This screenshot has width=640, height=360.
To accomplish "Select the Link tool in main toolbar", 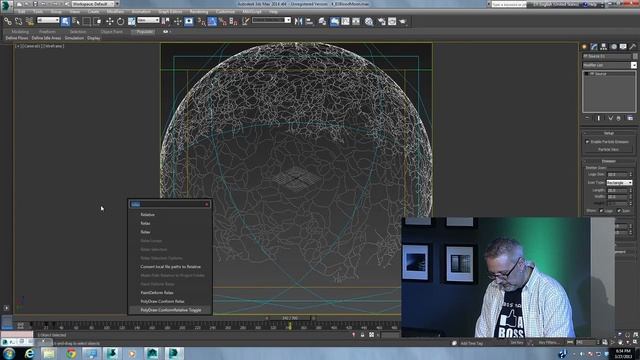I will tap(8, 22).
